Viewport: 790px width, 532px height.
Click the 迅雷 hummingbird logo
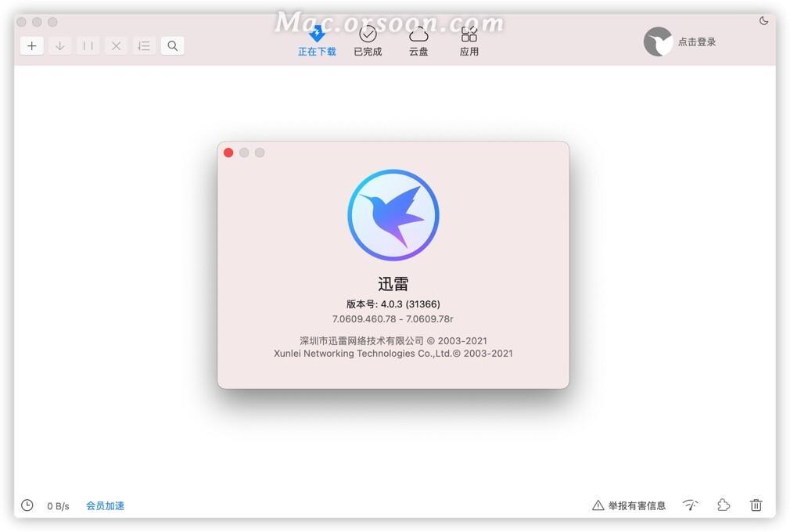(393, 215)
